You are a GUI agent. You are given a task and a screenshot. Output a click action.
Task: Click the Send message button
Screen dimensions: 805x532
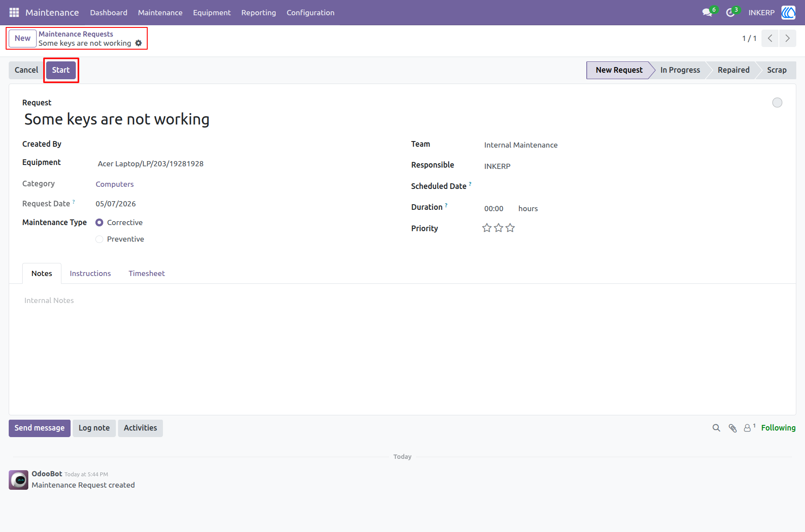tap(40, 428)
